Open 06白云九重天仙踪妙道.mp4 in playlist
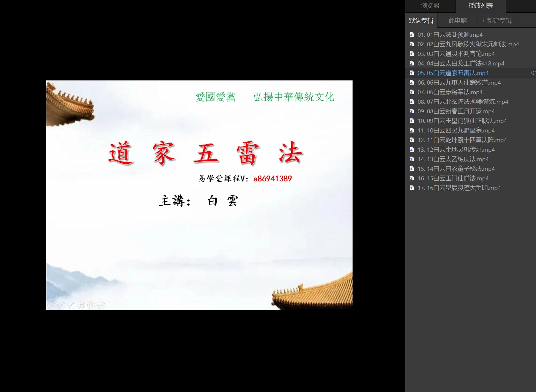The image size is (536, 392). tap(459, 83)
